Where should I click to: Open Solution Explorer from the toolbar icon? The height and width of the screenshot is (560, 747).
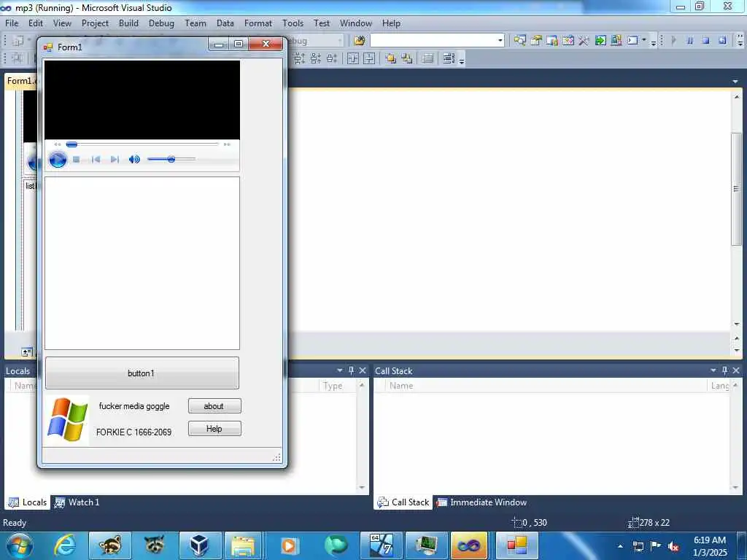click(519, 41)
